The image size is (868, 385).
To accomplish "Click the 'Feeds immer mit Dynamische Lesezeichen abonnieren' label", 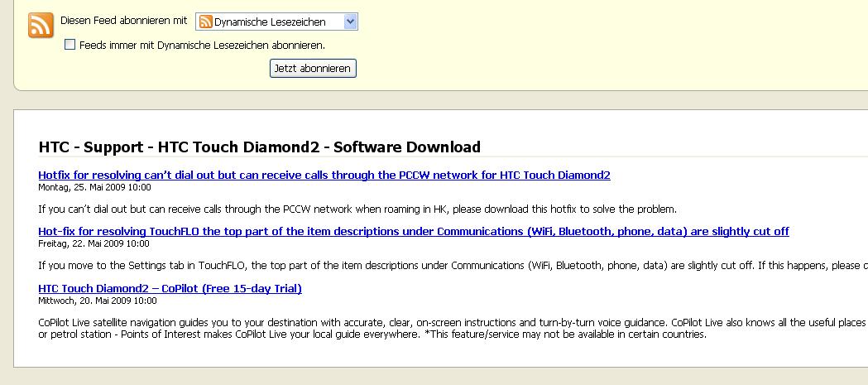I will pos(202,46).
